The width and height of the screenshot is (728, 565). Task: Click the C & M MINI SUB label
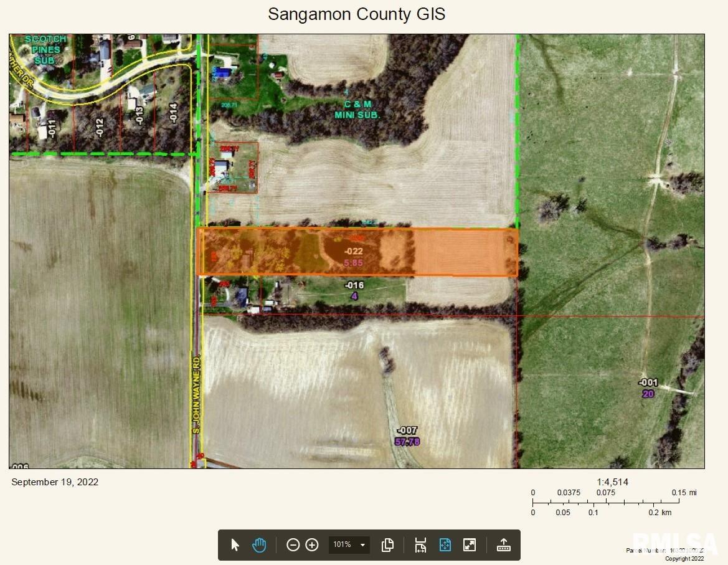coord(357,110)
